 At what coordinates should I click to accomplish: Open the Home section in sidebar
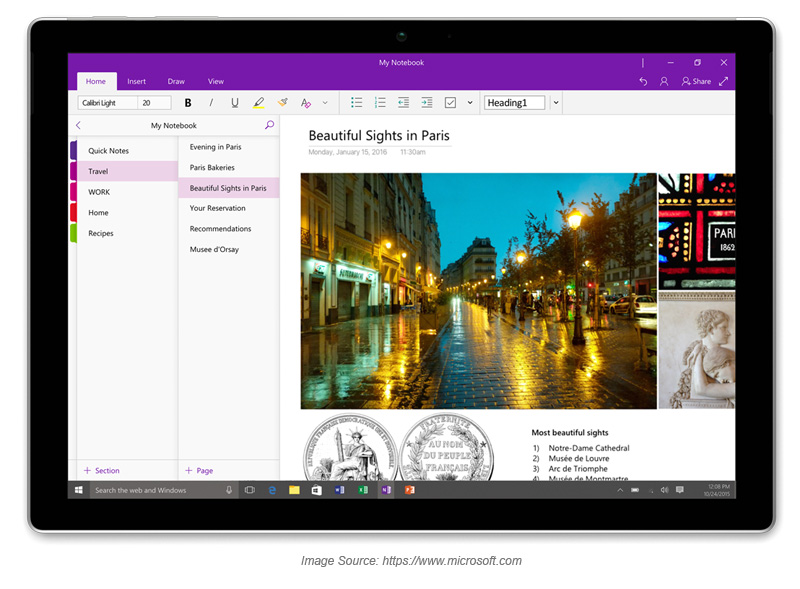(x=127, y=212)
